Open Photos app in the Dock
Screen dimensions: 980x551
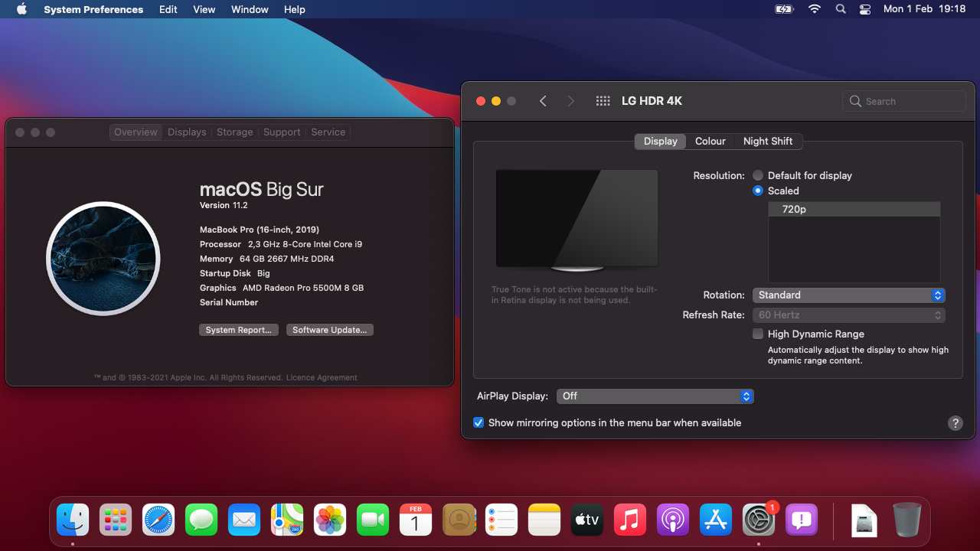330,520
